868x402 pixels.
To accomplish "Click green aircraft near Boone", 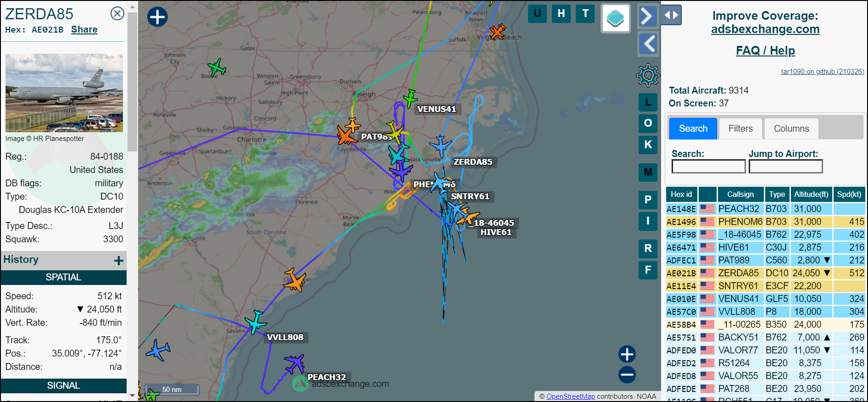I will tap(217, 68).
